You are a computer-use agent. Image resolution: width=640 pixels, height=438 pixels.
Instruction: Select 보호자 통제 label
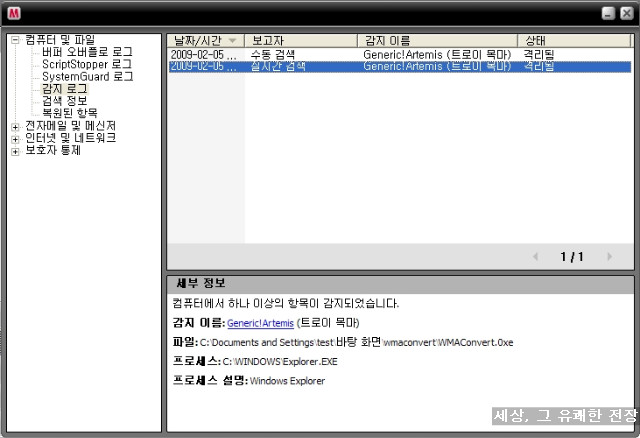[x=53, y=150]
